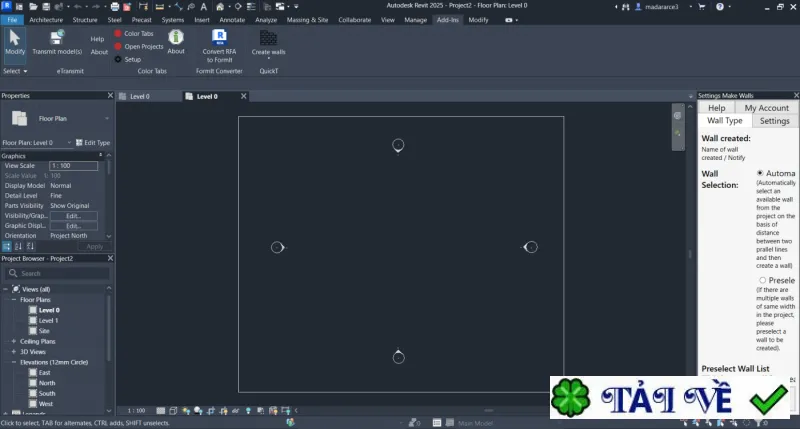Choose the Preselect wall radio option
Image resolution: width=800 pixels, height=429 pixels.
[762, 280]
